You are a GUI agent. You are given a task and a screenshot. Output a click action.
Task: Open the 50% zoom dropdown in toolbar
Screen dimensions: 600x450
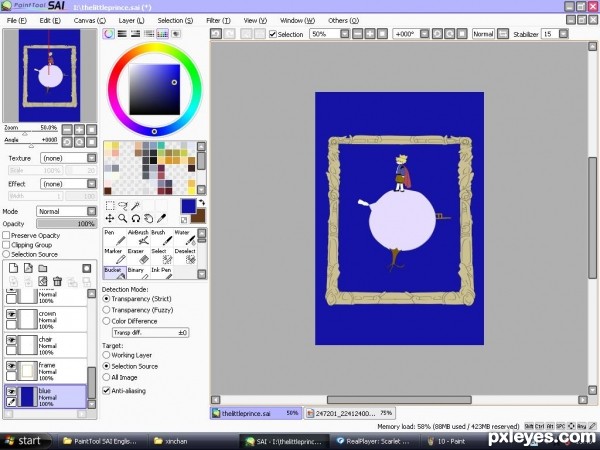pyautogui.click(x=345, y=34)
